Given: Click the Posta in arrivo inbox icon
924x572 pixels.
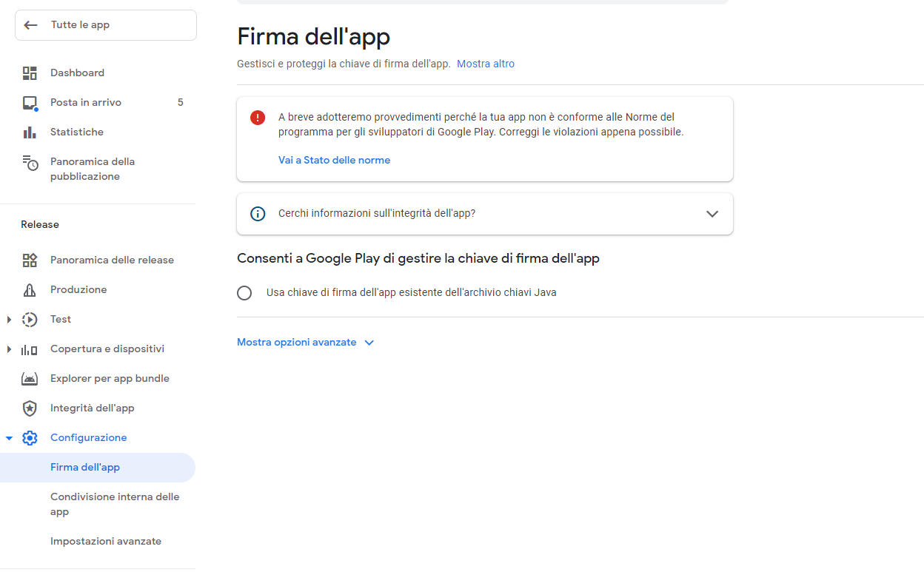Looking at the screenshot, I should click(x=30, y=103).
